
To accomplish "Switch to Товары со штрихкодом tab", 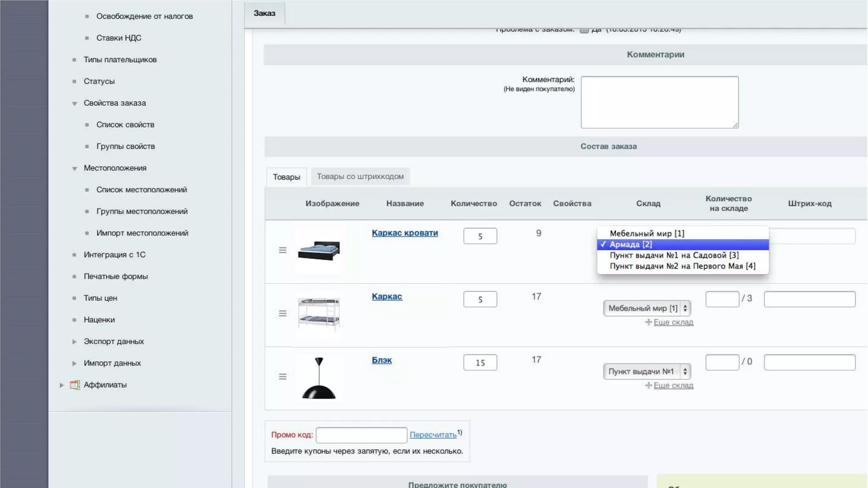I will [360, 177].
